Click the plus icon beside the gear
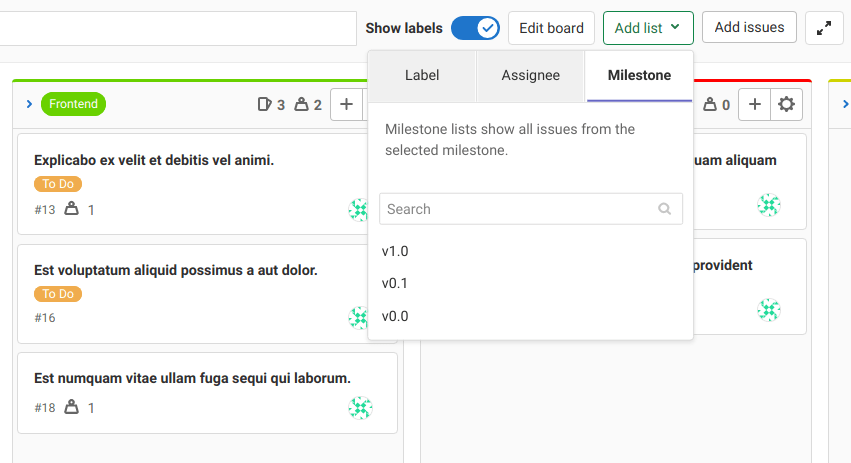The width and height of the screenshot is (851, 463). tap(755, 104)
